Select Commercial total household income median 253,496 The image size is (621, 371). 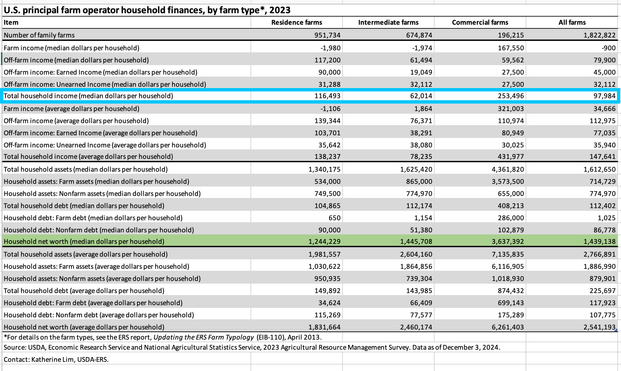tap(511, 96)
